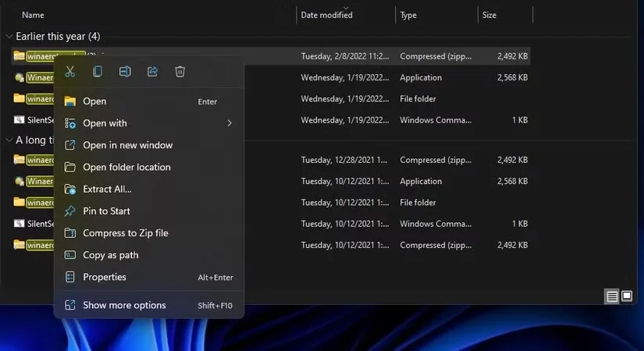Select Copy as path
Viewport: 644px width, 351px height.
point(110,255)
